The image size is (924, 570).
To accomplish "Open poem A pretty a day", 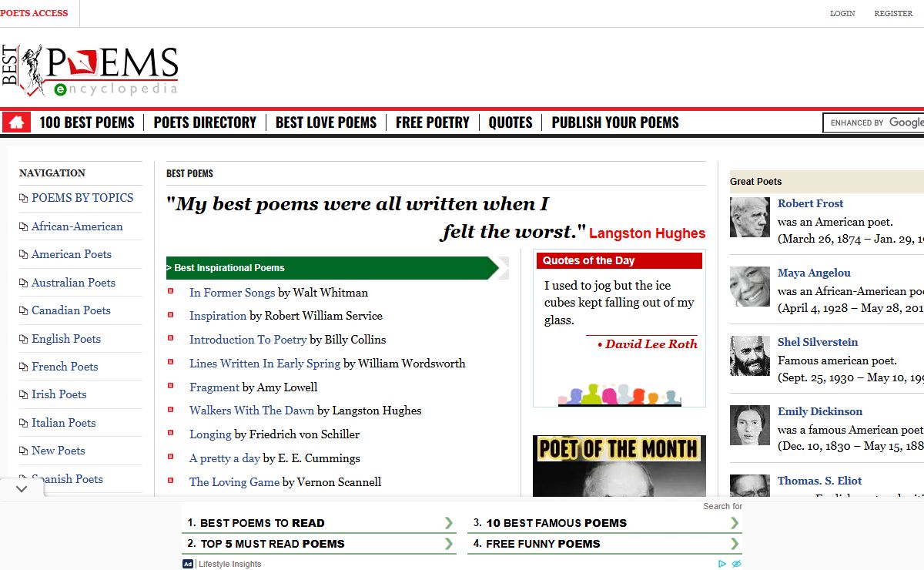I will 225,458.
